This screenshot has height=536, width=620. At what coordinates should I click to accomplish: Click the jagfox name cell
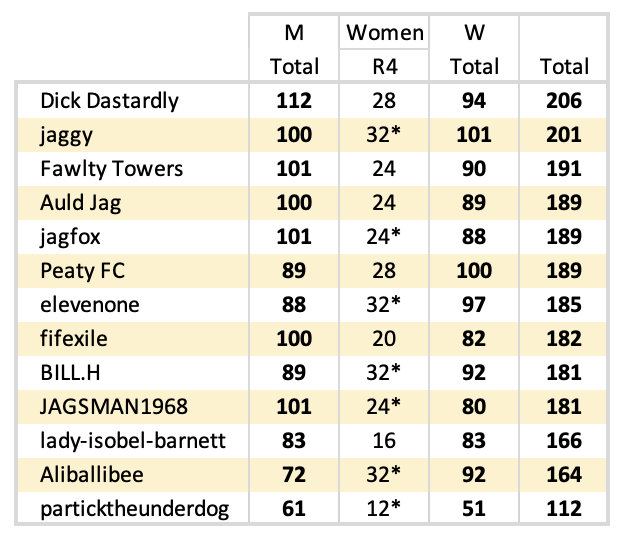pyautogui.click(x=70, y=237)
